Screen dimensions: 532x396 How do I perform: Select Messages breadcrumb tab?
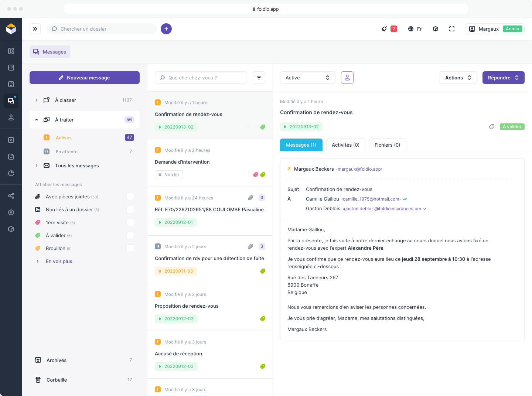pyautogui.click(x=50, y=52)
